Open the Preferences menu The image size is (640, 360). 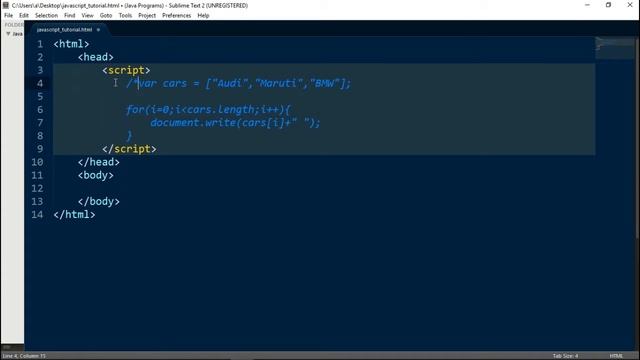(x=176, y=16)
